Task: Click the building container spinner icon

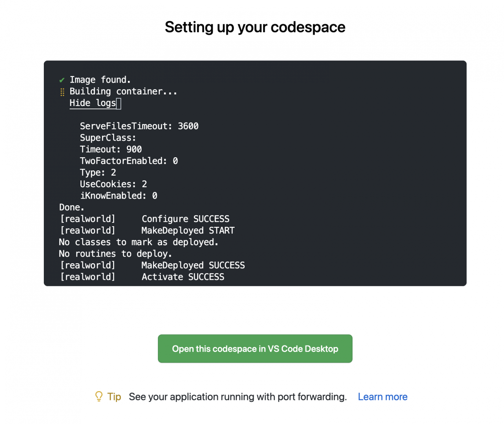Action: (62, 92)
